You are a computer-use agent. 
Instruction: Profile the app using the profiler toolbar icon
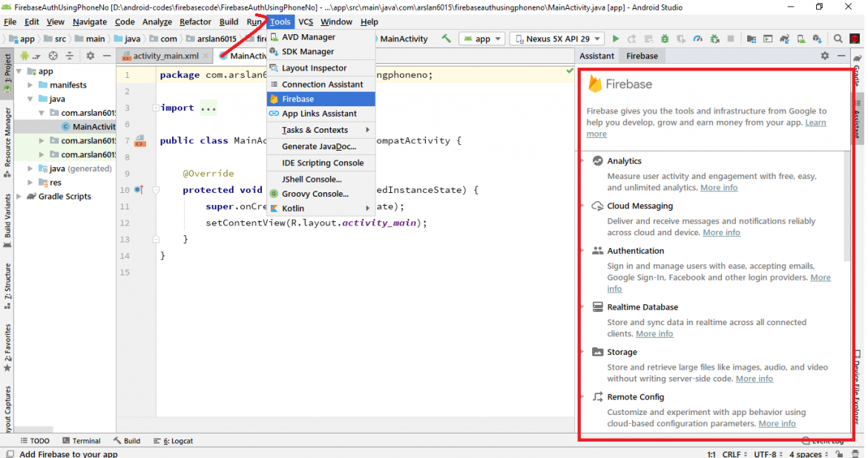click(698, 38)
